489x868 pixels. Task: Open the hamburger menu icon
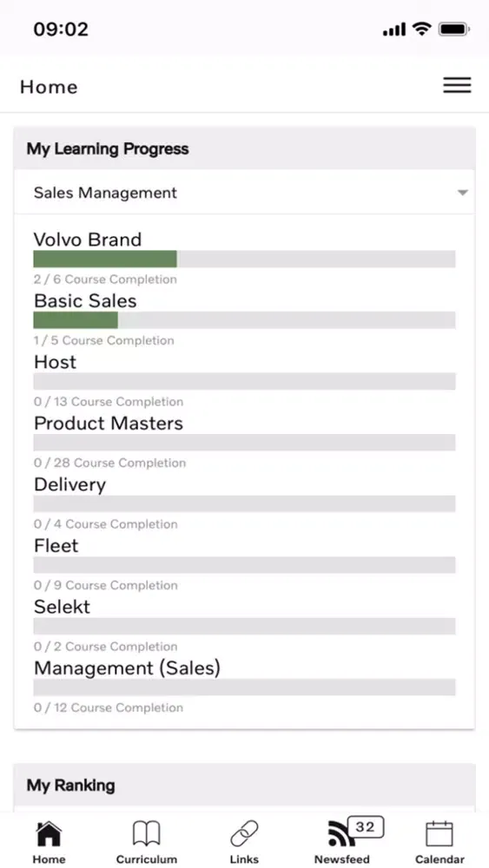[457, 85]
